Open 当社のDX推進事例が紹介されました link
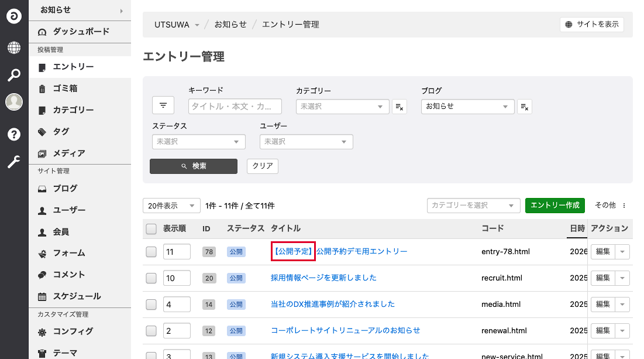 point(333,304)
